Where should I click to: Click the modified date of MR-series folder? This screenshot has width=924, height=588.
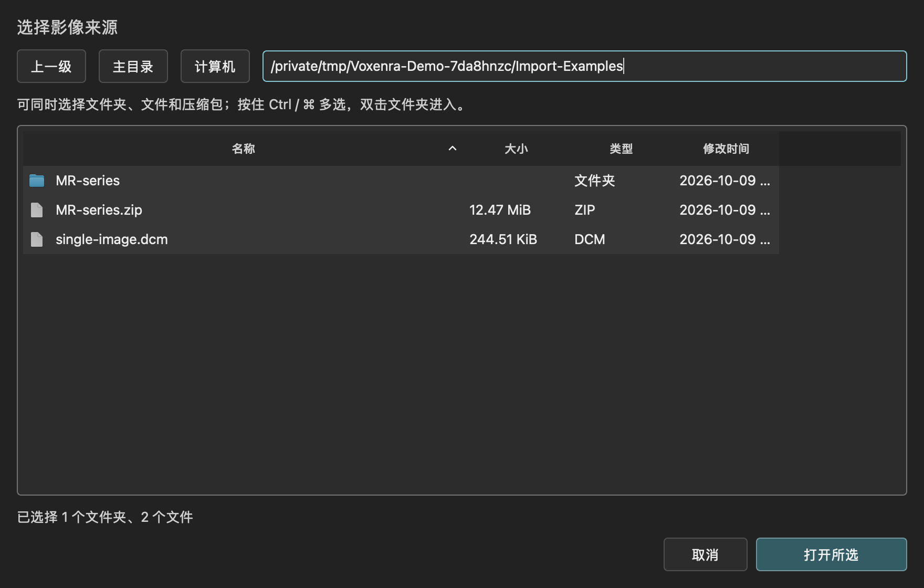click(724, 181)
